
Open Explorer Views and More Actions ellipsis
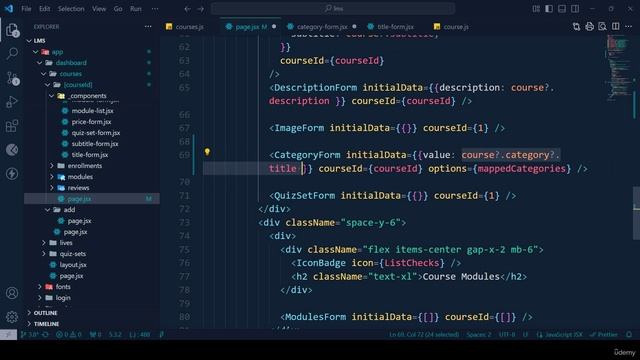pos(148,27)
